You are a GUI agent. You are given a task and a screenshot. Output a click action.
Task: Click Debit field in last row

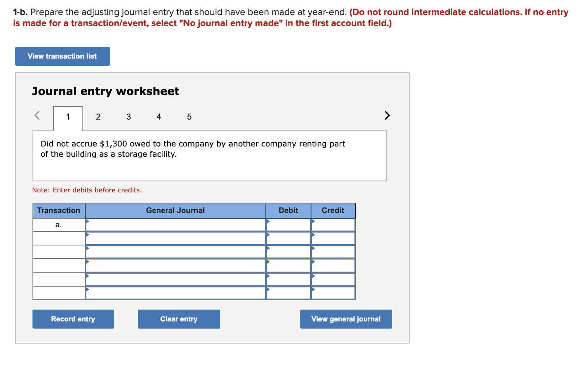[288, 293]
